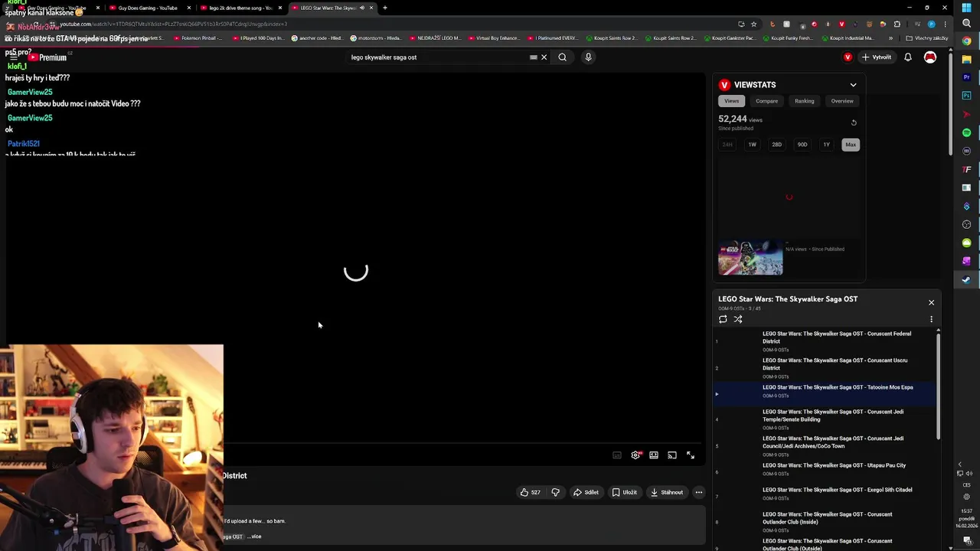Image resolution: width=980 pixels, height=551 pixels.
Task: Expand the description with ...více
Action: [254, 536]
